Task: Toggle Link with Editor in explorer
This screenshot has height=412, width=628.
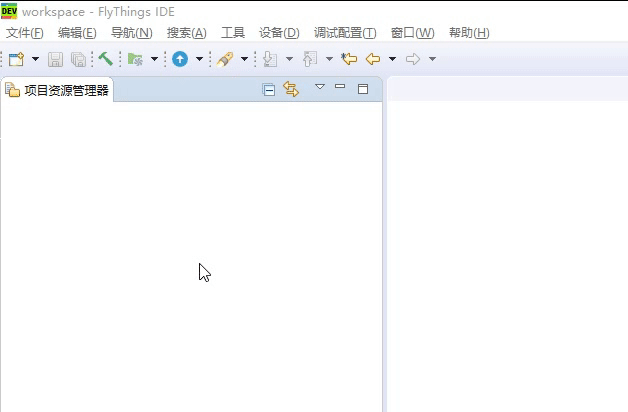Action: (x=291, y=89)
